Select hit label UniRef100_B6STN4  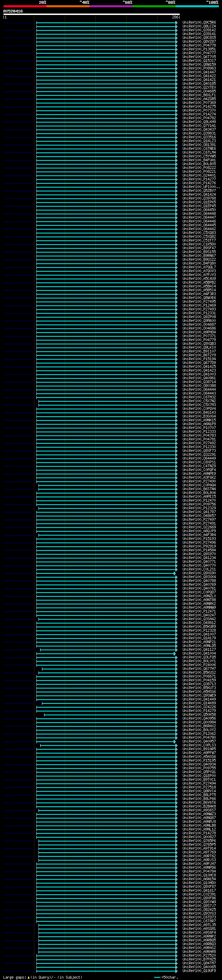[x=199, y=489]
